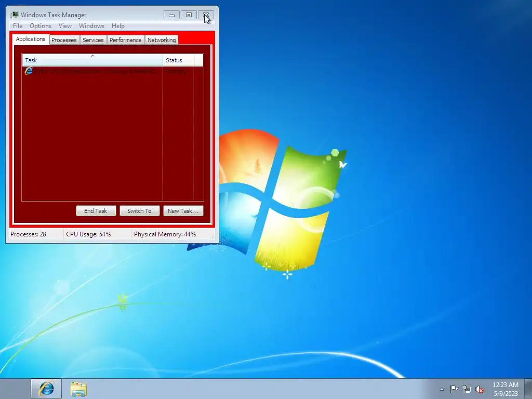Click the Show desktop button

coord(528,389)
